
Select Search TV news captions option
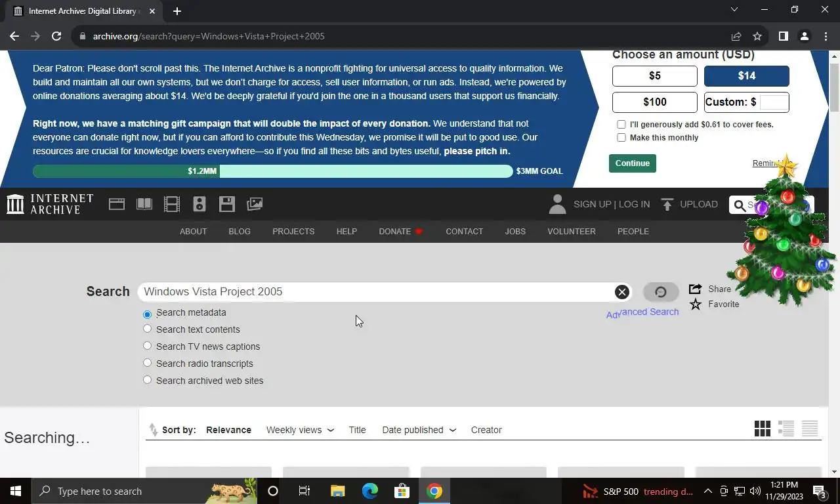[147, 346]
